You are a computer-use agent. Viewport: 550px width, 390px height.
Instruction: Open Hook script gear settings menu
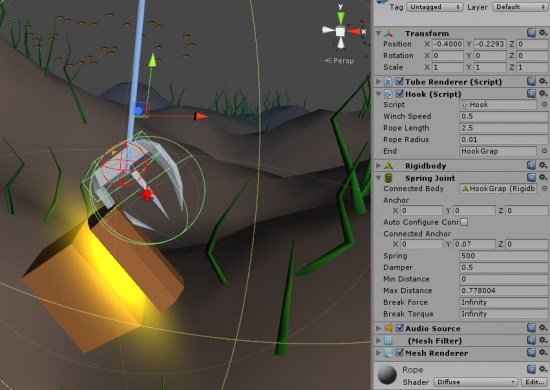tap(543, 94)
